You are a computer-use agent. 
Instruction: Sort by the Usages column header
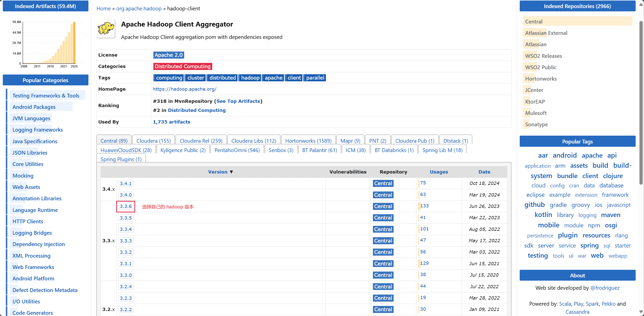point(439,172)
